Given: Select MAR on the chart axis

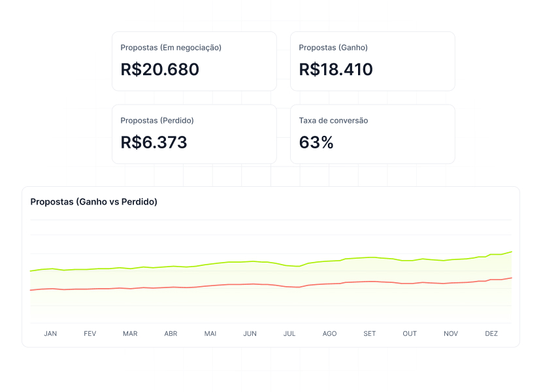Looking at the screenshot, I should coord(130,333).
